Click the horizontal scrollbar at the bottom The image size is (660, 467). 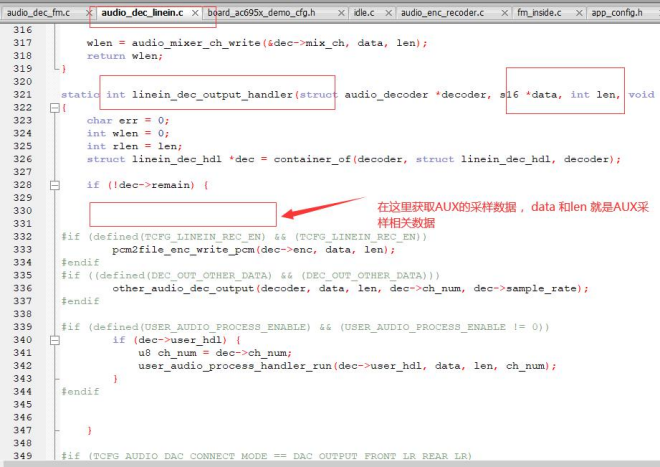[330, 464]
